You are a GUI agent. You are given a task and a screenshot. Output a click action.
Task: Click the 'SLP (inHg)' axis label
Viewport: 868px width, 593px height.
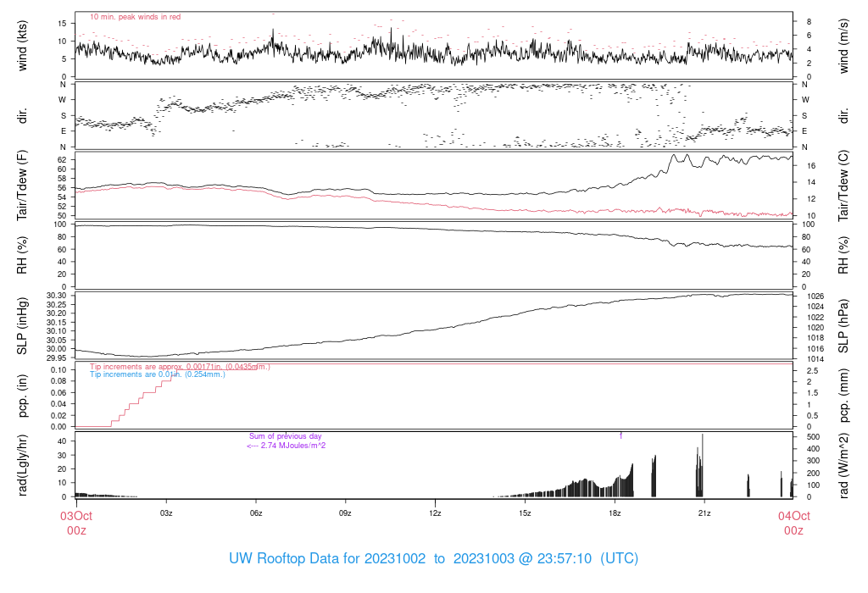22,326
